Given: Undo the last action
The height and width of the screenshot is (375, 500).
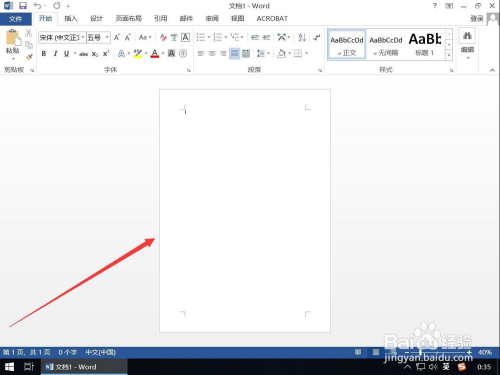Looking at the screenshot, I should [x=37, y=6].
